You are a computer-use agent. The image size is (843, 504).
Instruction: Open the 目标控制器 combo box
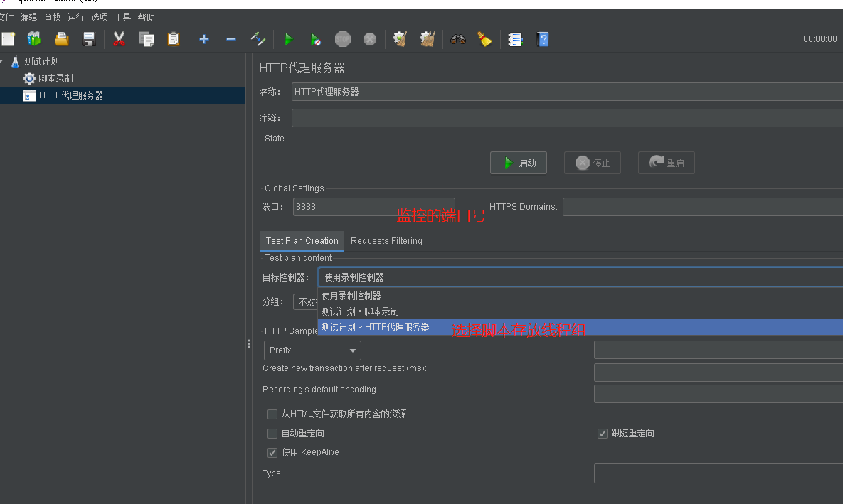pos(580,277)
